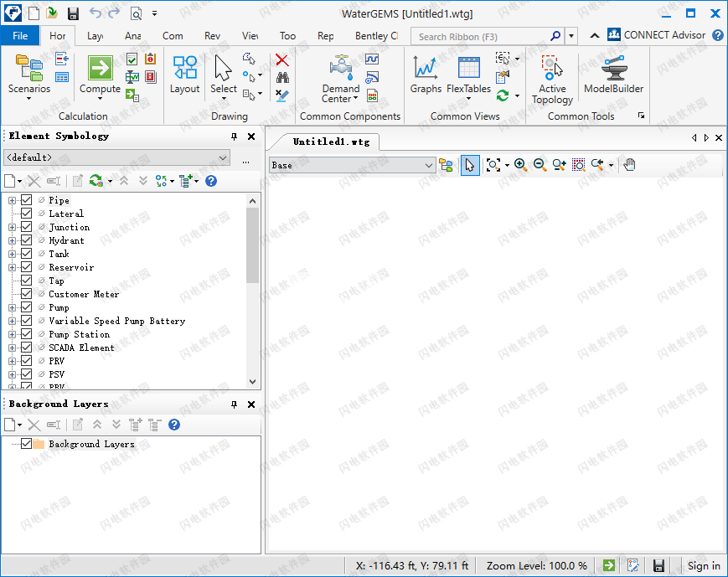728x577 pixels.
Task: Expand the SCADA Element tree node
Action: [x=12, y=348]
